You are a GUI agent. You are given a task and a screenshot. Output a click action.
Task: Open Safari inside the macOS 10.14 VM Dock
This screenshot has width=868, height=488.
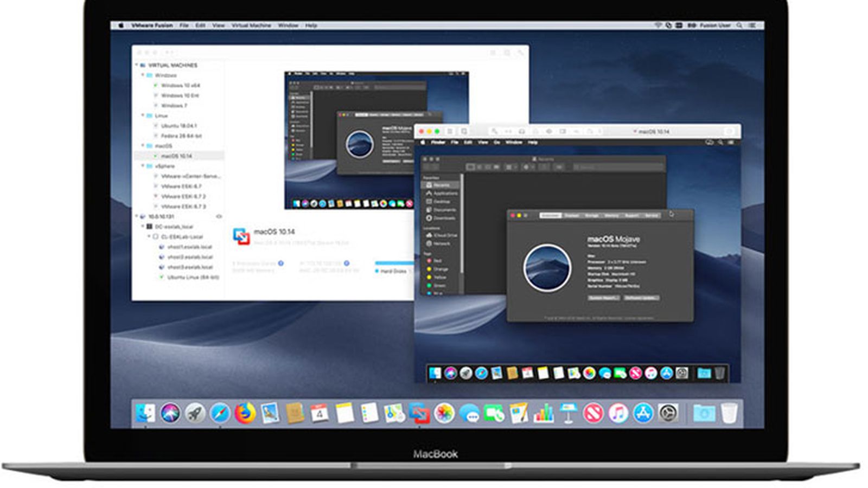[481, 373]
